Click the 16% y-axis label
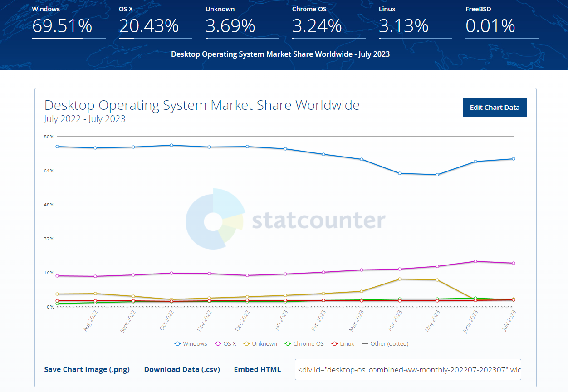568x392 pixels. point(49,273)
